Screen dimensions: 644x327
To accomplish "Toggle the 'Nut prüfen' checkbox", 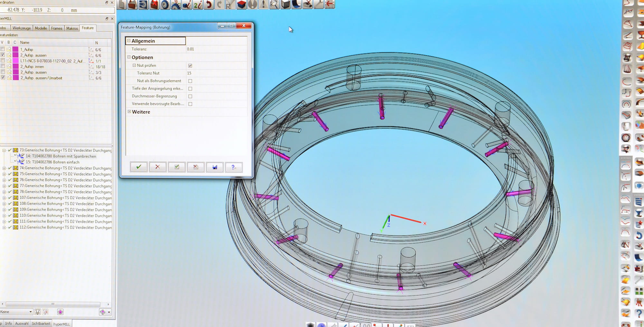I will (x=190, y=66).
